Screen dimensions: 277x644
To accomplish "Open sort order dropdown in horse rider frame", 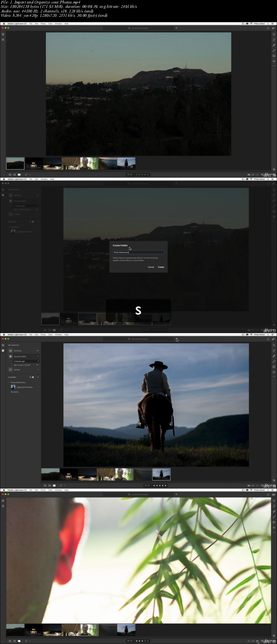I will [x=62, y=486].
